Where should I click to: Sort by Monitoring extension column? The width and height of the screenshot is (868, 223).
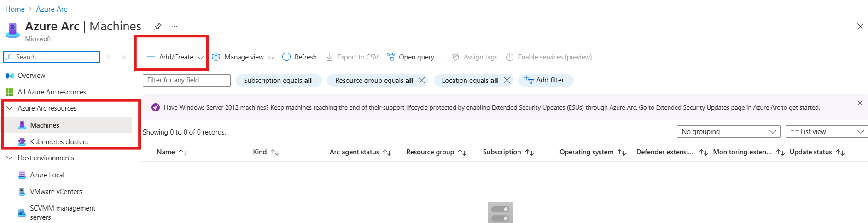coord(748,152)
